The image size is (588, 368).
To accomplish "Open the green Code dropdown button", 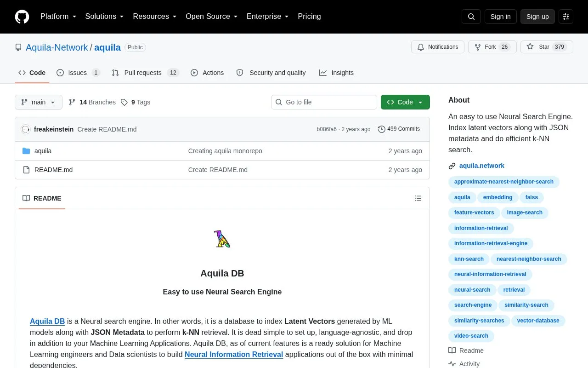I will (405, 102).
